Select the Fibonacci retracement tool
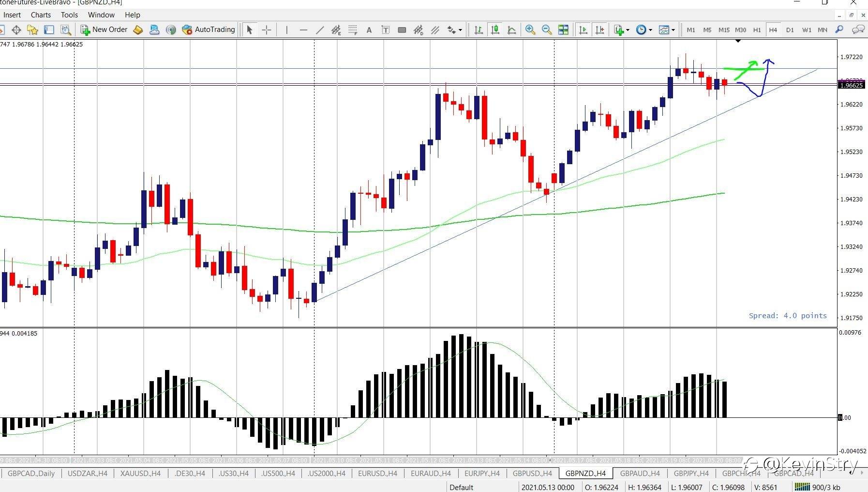868x492 pixels. click(x=353, y=30)
